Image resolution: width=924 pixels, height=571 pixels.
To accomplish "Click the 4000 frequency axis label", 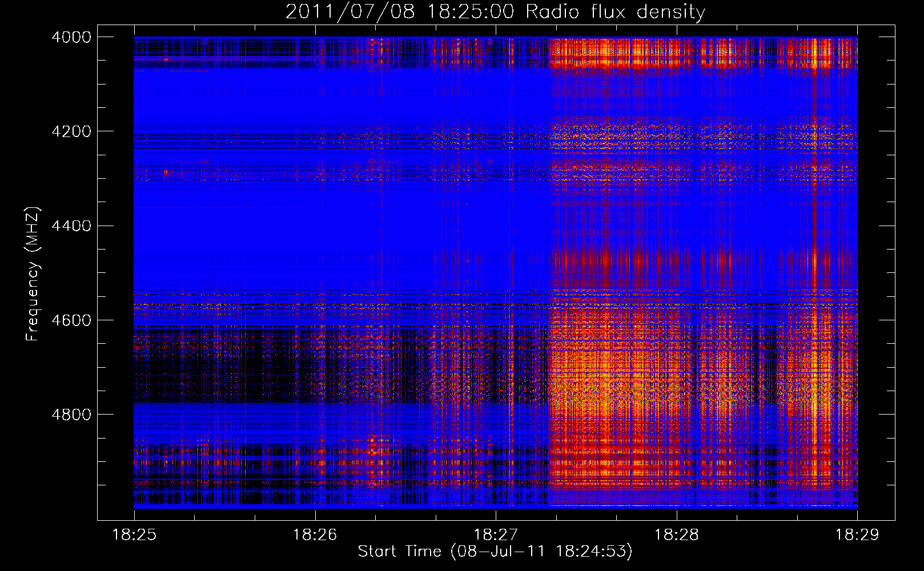I will pyautogui.click(x=71, y=37).
